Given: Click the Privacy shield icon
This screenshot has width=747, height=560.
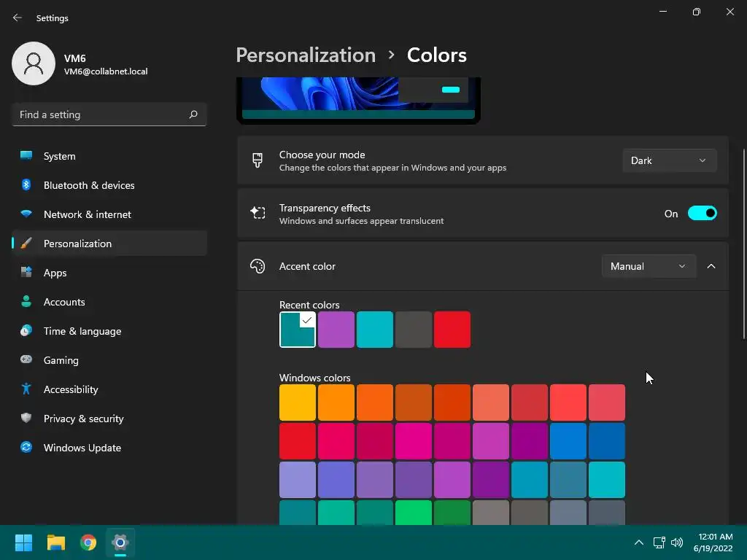Looking at the screenshot, I should pyautogui.click(x=26, y=418).
